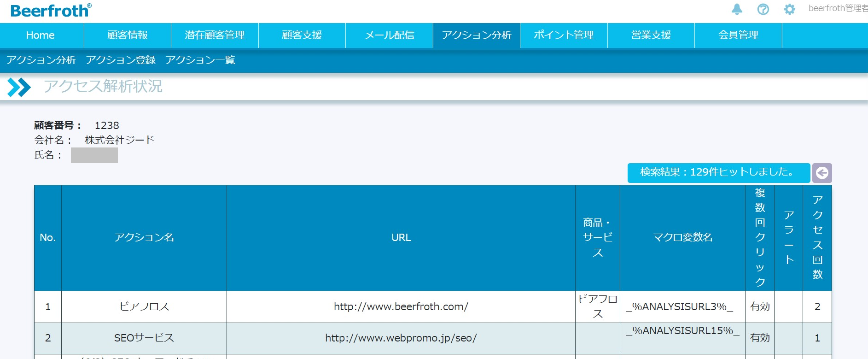Image resolution: width=868 pixels, height=359 pixels.
Task: Click the back arrow button beside search results
Action: tap(822, 173)
